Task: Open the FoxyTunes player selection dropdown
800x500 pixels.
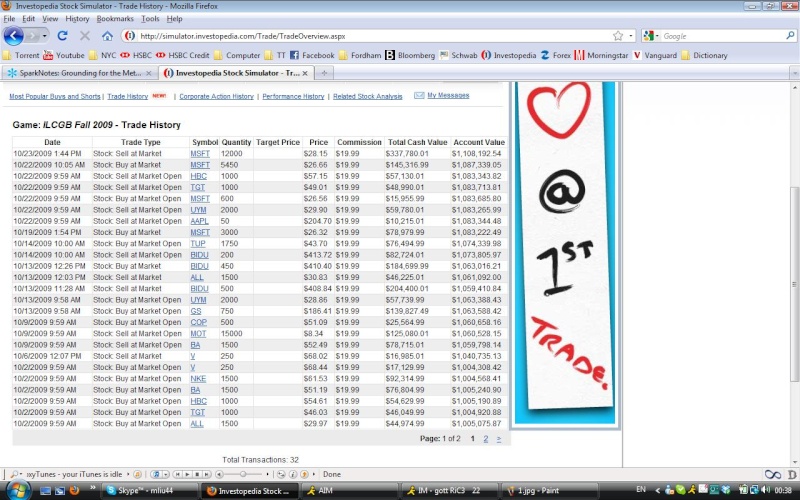Action: coord(166,474)
